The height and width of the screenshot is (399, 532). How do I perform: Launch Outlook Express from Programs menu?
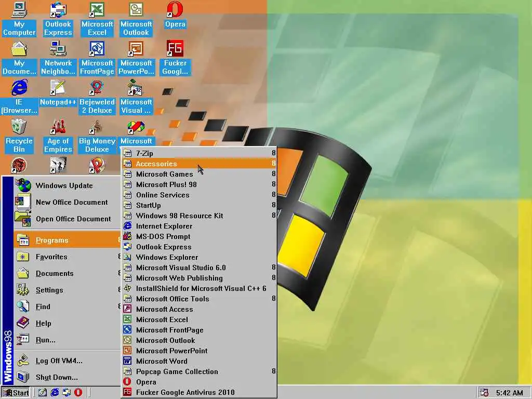point(199,247)
